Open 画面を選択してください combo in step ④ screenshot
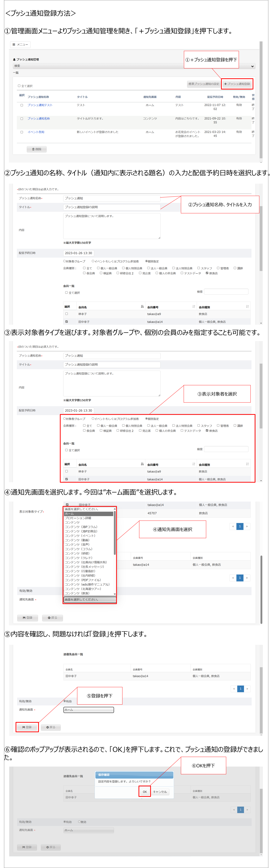The height and width of the screenshot is (868, 276). tap(90, 599)
